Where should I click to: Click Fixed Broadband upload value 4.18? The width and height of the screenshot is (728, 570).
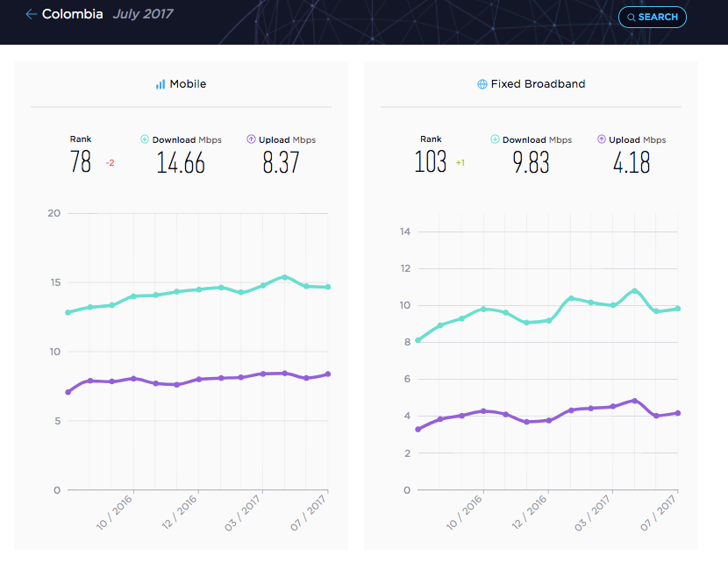(x=631, y=162)
